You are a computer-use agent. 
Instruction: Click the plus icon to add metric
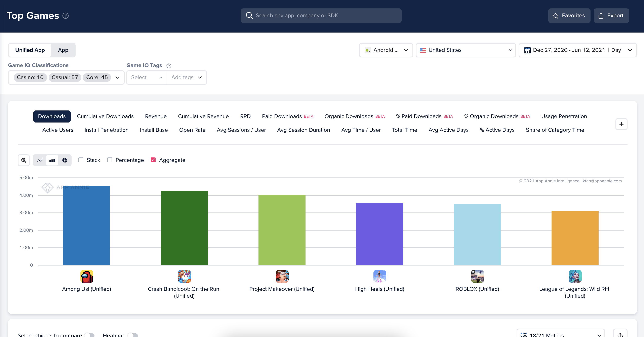pyautogui.click(x=621, y=124)
